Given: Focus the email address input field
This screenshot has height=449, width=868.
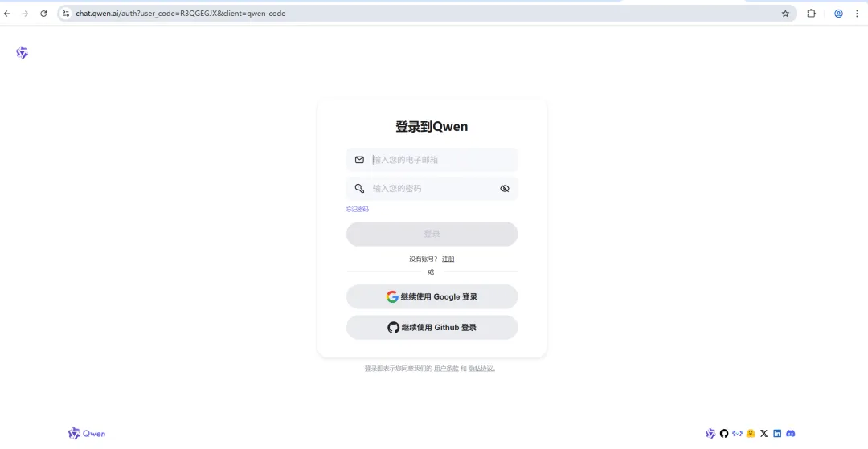Looking at the screenshot, I should pyautogui.click(x=432, y=160).
